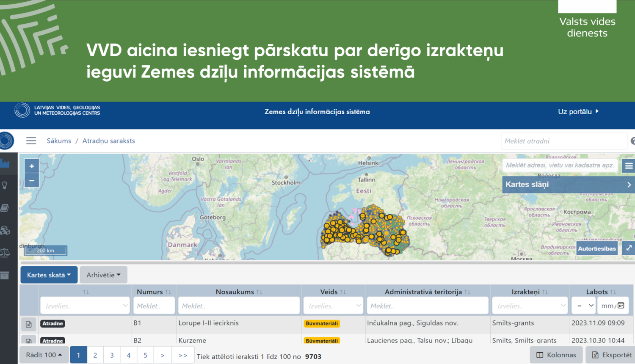Zoom in the map with plus control
The image size is (635, 364).
tap(31, 165)
